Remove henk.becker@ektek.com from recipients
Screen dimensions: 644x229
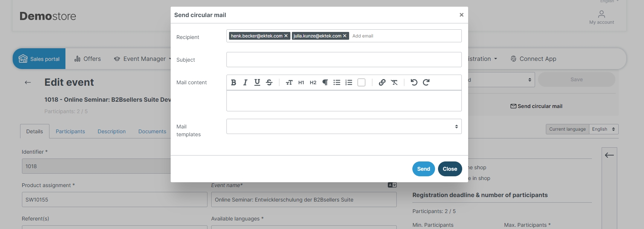[x=286, y=36]
